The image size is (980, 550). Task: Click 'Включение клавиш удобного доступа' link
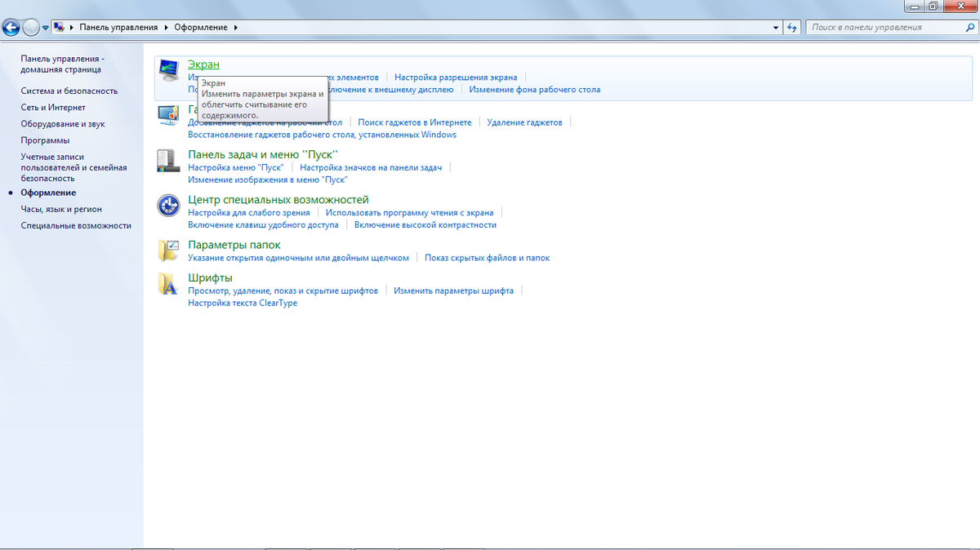[x=263, y=224]
